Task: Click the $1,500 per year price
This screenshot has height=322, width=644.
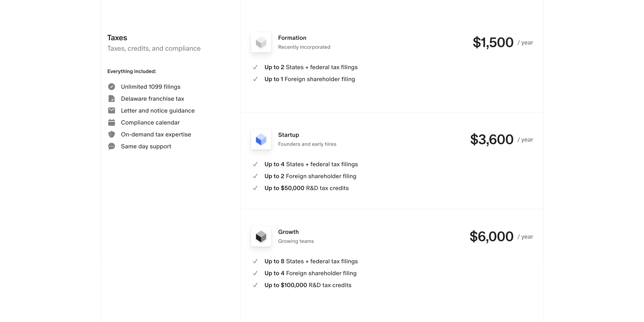Action: [503, 43]
